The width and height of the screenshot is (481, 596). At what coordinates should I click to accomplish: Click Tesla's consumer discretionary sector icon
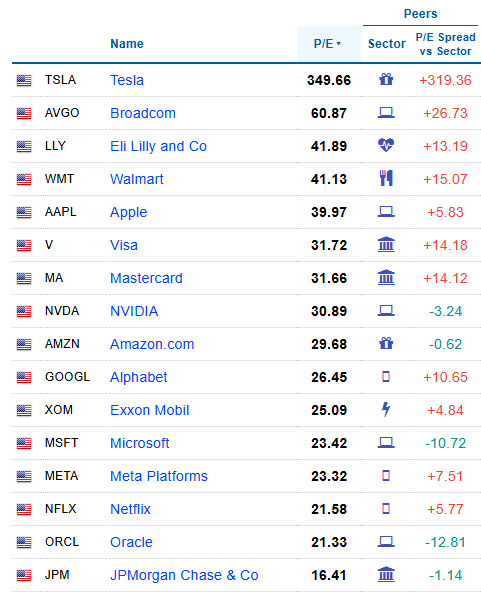pos(386,80)
